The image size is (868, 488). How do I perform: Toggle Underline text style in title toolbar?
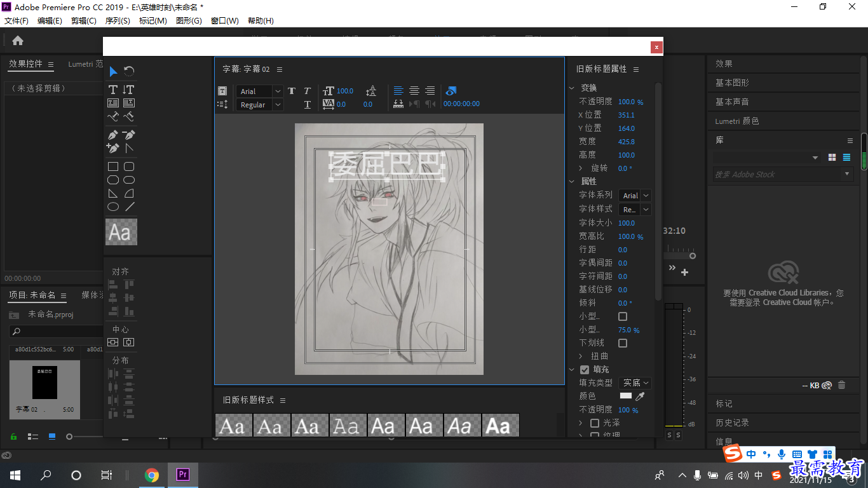tap(307, 104)
